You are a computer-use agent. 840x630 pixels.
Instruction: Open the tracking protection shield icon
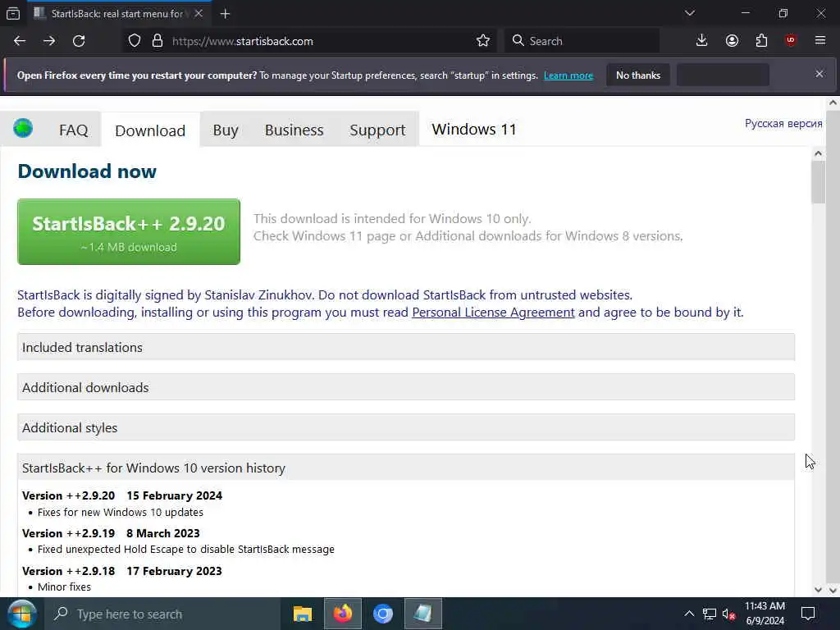135,41
